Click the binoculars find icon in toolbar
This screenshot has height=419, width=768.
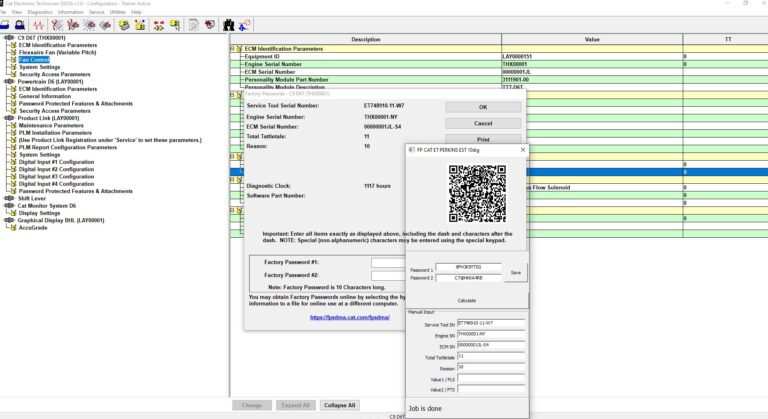point(229,24)
